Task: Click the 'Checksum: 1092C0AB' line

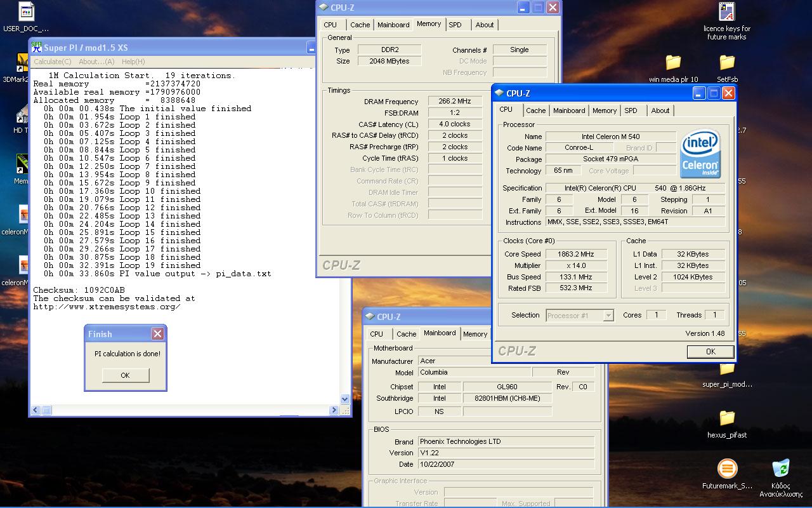Action: [79, 290]
